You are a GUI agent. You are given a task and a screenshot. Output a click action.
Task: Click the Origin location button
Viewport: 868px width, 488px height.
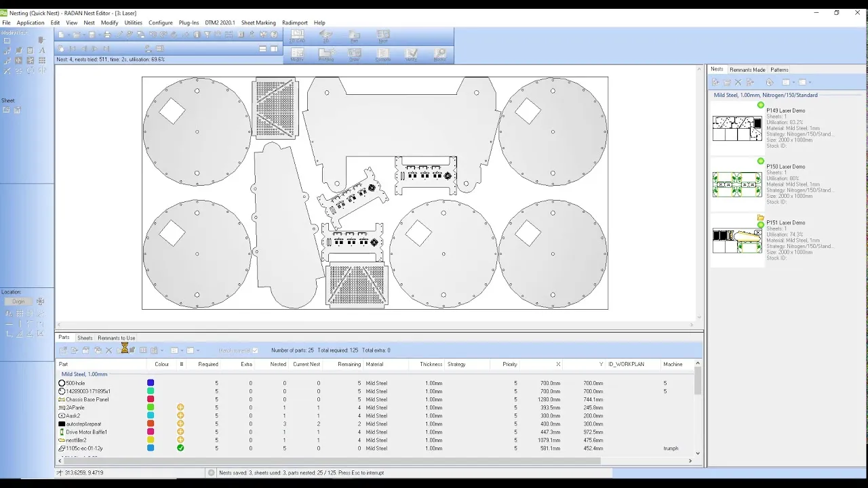click(18, 302)
